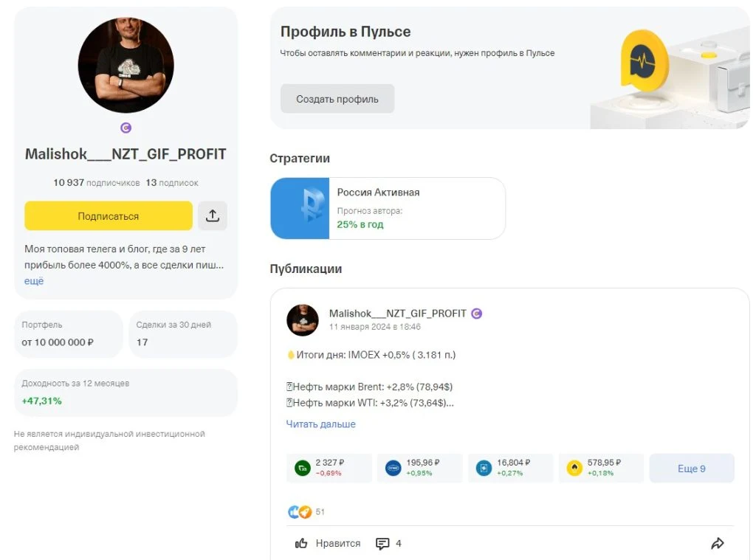Click the small author avatar in the post

point(302,320)
